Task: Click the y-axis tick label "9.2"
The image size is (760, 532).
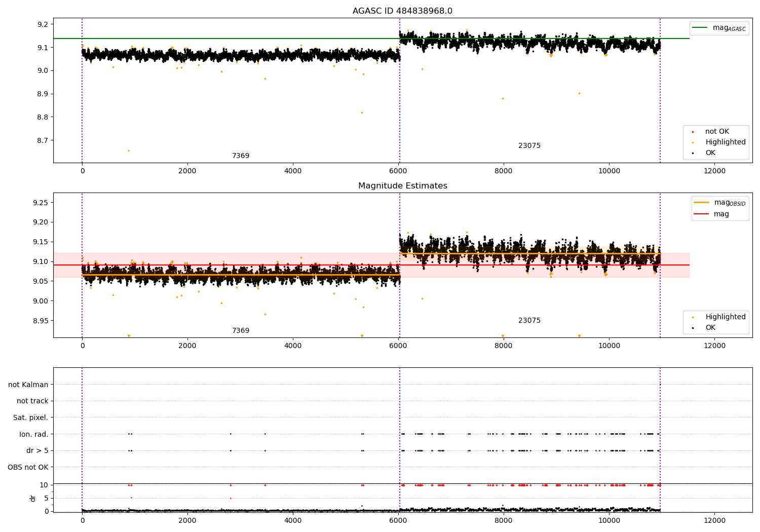Action: click(43, 24)
